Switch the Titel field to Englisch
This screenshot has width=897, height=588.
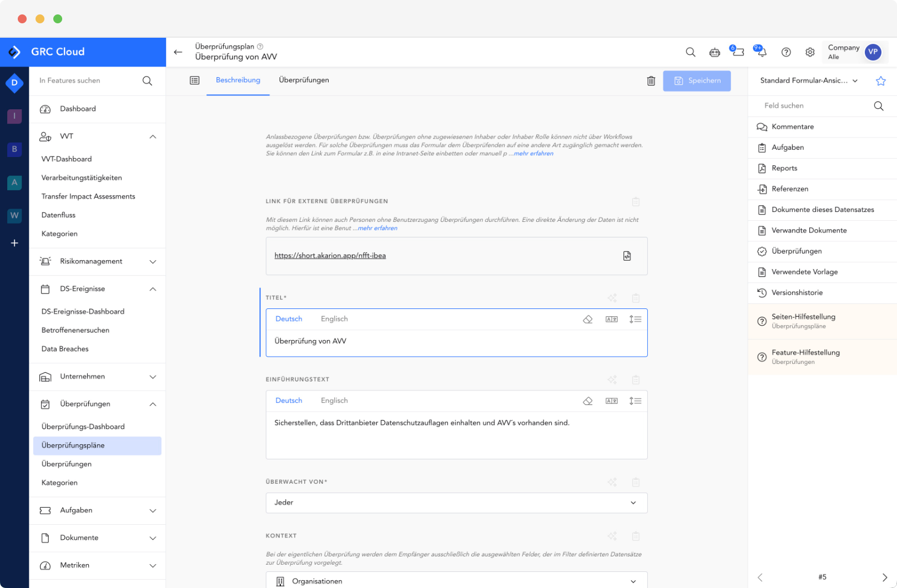[x=334, y=318]
